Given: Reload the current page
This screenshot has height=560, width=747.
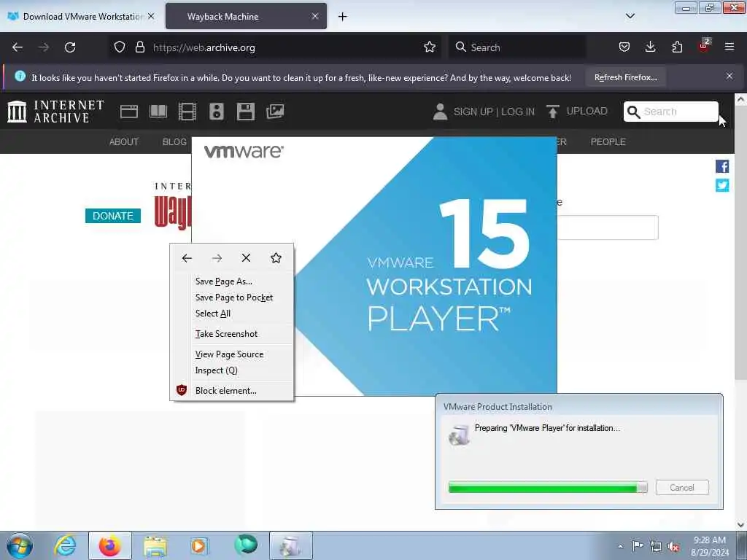Looking at the screenshot, I should click(x=70, y=47).
